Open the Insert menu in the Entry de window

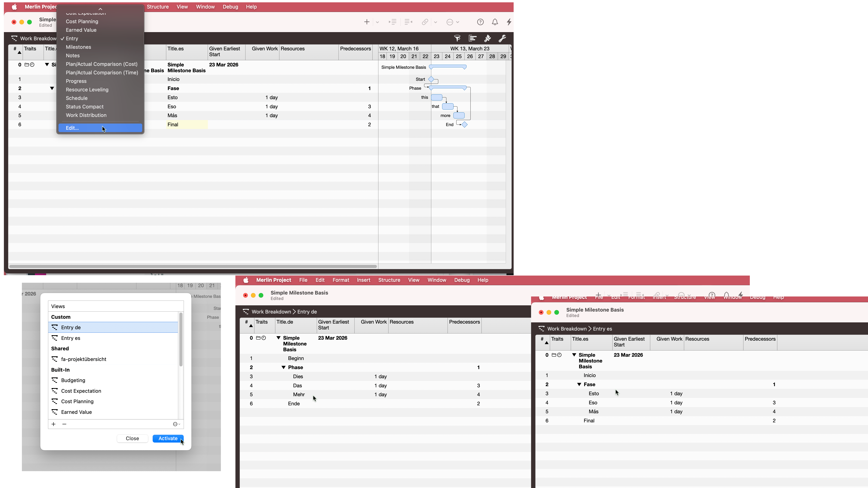tap(363, 280)
